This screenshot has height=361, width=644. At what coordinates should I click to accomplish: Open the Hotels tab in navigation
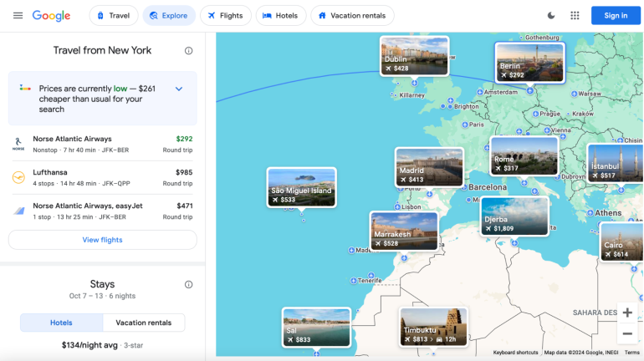click(280, 16)
